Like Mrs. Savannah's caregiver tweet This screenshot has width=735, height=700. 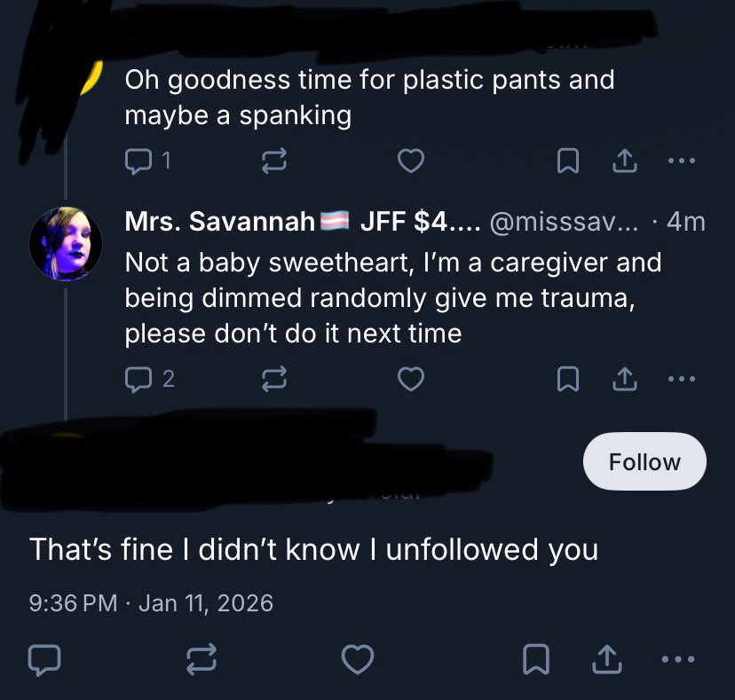click(409, 380)
